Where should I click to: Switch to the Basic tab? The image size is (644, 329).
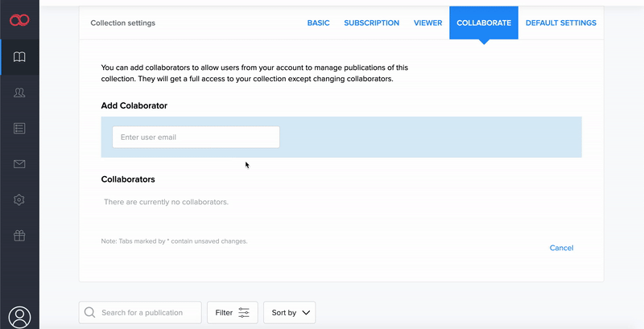(319, 23)
